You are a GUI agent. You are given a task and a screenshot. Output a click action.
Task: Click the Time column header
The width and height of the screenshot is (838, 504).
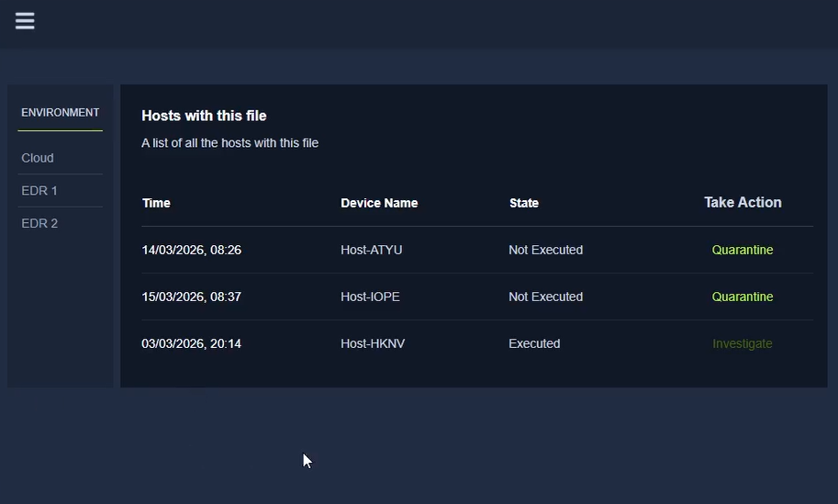(156, 203)
